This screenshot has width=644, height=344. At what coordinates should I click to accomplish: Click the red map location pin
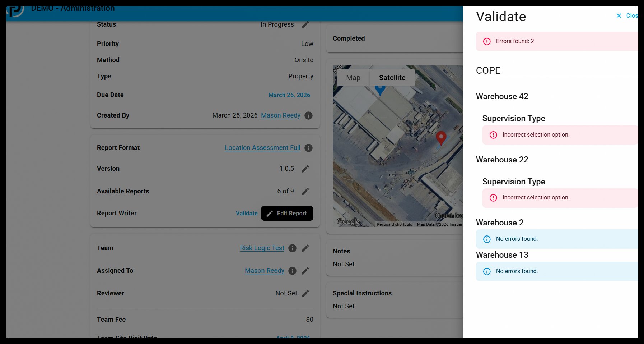pos(441,138)
